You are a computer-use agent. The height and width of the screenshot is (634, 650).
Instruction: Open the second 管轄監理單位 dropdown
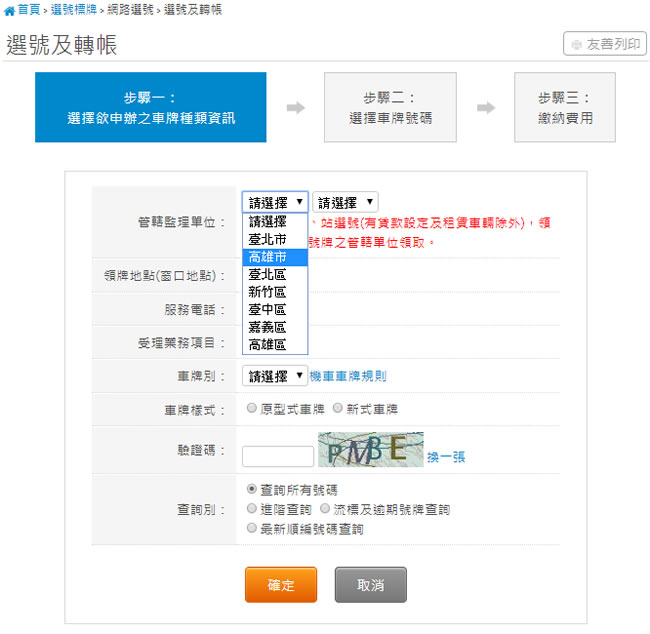click(345, 202)
